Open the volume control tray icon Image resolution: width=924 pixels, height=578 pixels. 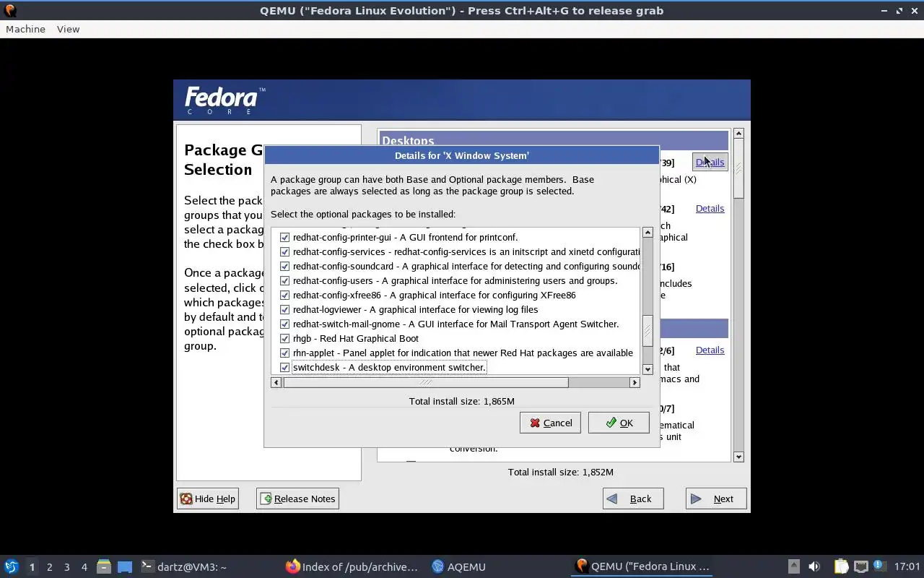[x=814, y=566]
